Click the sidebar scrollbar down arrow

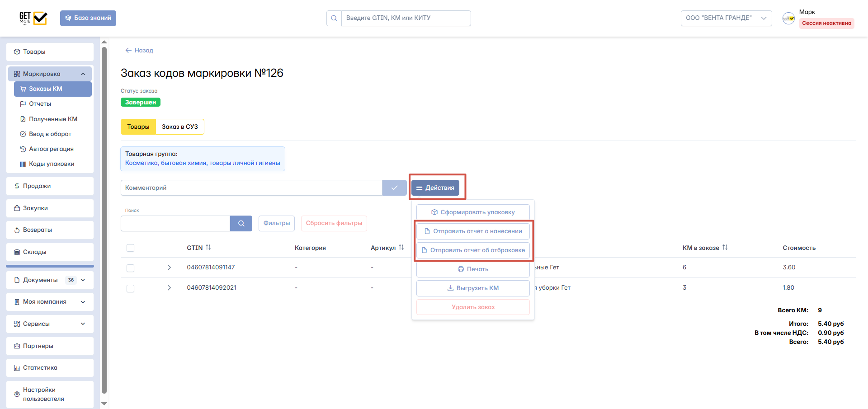tap(104, 404)
